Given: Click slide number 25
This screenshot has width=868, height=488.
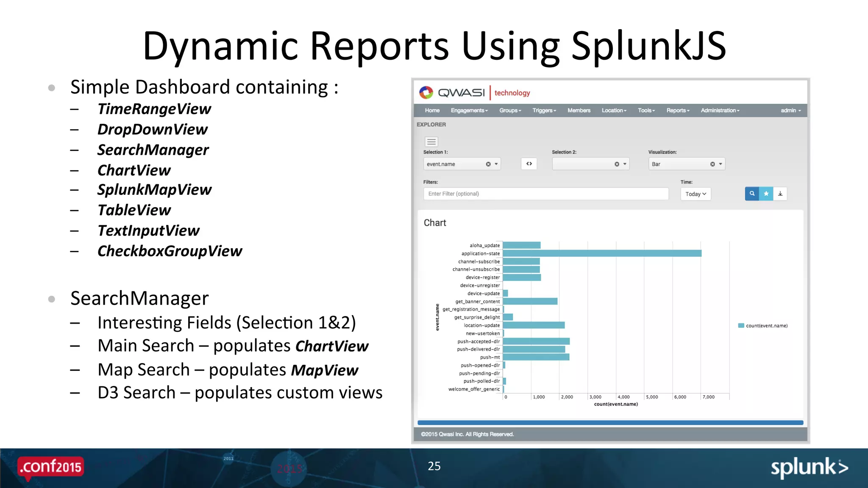Looking at the screenshot, I should 434,466.
